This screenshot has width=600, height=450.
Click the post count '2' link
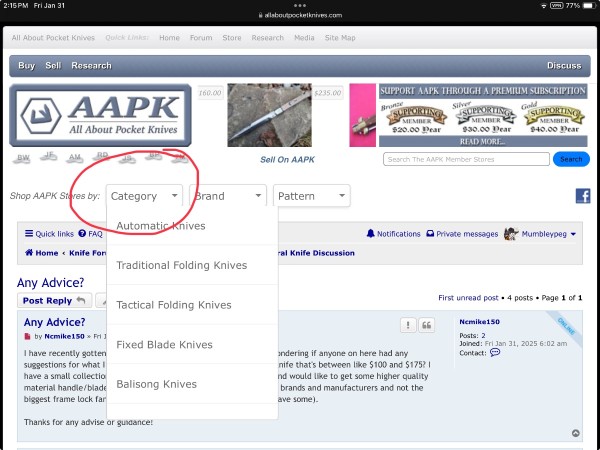pyautogui.click(x=483, y=336)
